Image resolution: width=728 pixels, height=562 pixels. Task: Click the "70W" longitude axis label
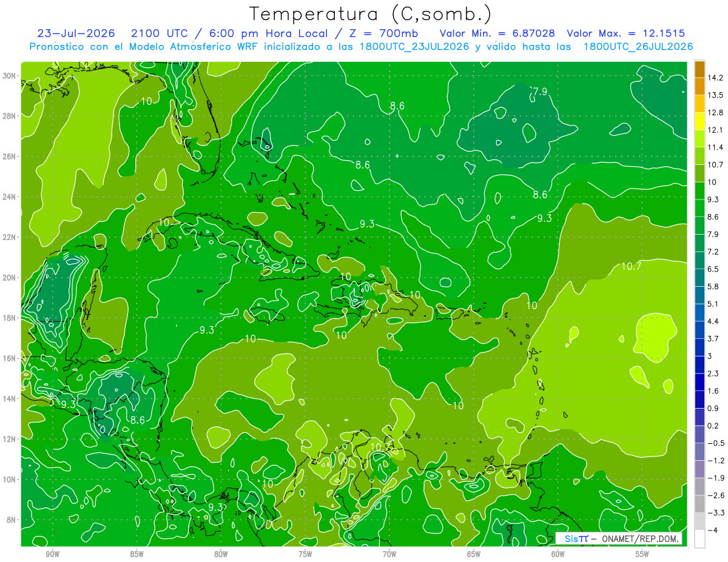pyautogui.click(x=389, y=554)
